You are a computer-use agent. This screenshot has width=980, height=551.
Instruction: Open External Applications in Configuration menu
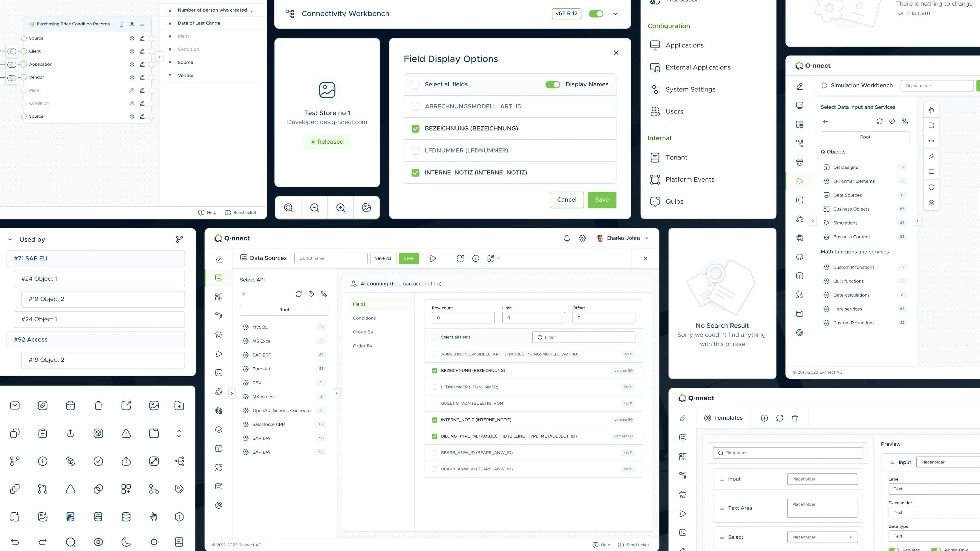pos(698,68)
